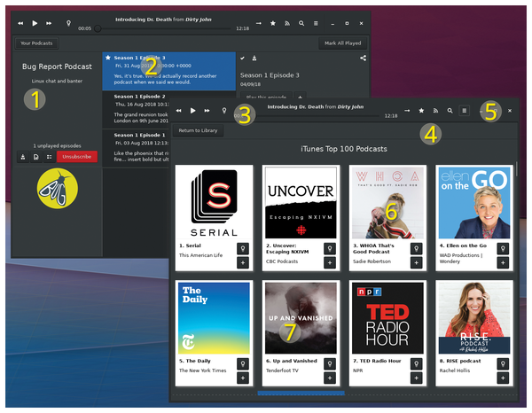This screenshot has height=413, width=532.
Task: Open the TED Radio Hour cover art
Action: 387,318
